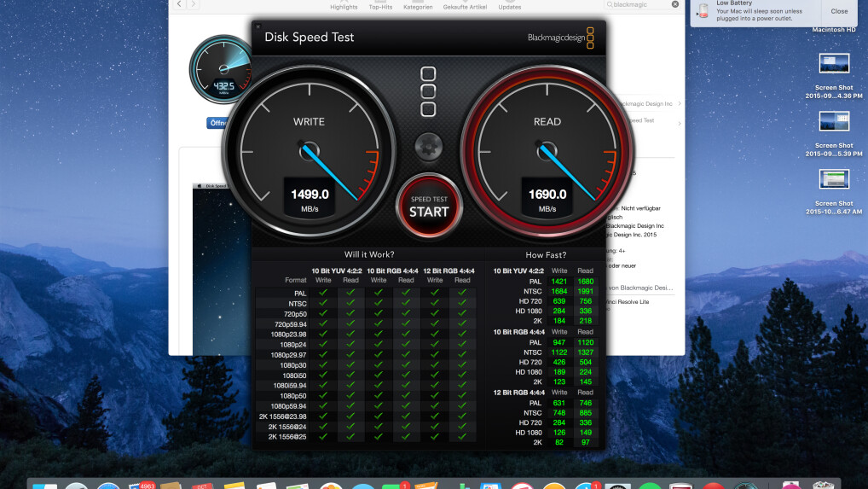Go back in App Store navigation
This screenshot has height=489, width=868.
point(179,4)
